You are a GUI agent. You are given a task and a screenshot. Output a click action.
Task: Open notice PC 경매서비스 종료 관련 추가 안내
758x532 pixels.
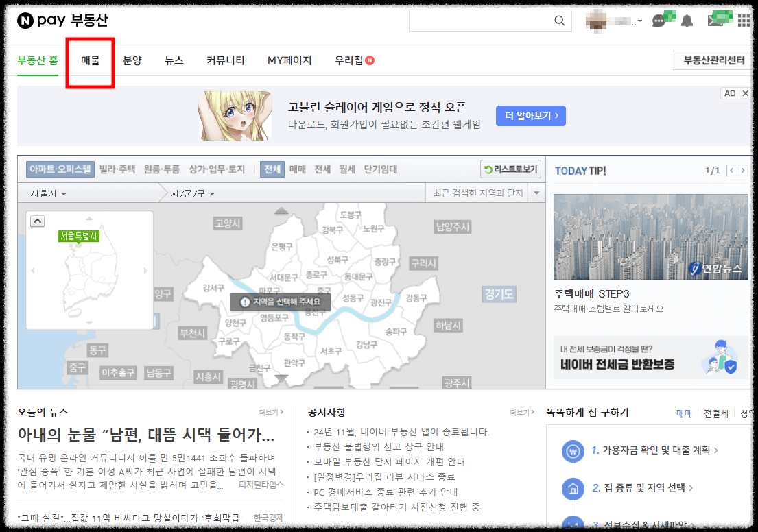[x=386, y=492]
